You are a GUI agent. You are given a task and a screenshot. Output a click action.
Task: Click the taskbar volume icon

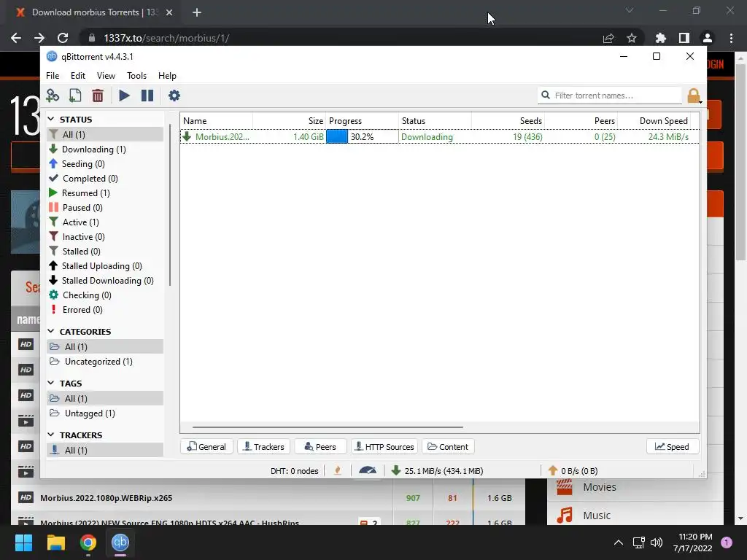coord(657,542)
